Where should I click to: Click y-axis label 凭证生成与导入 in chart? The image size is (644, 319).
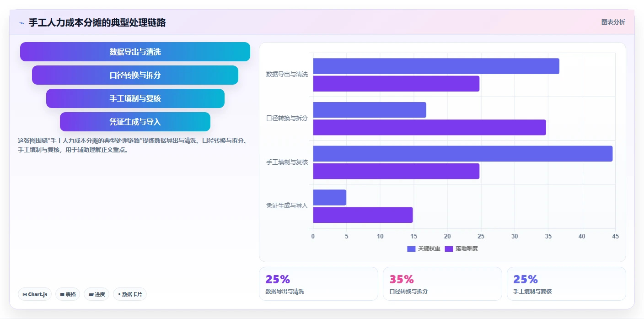[x=287, y=206]
